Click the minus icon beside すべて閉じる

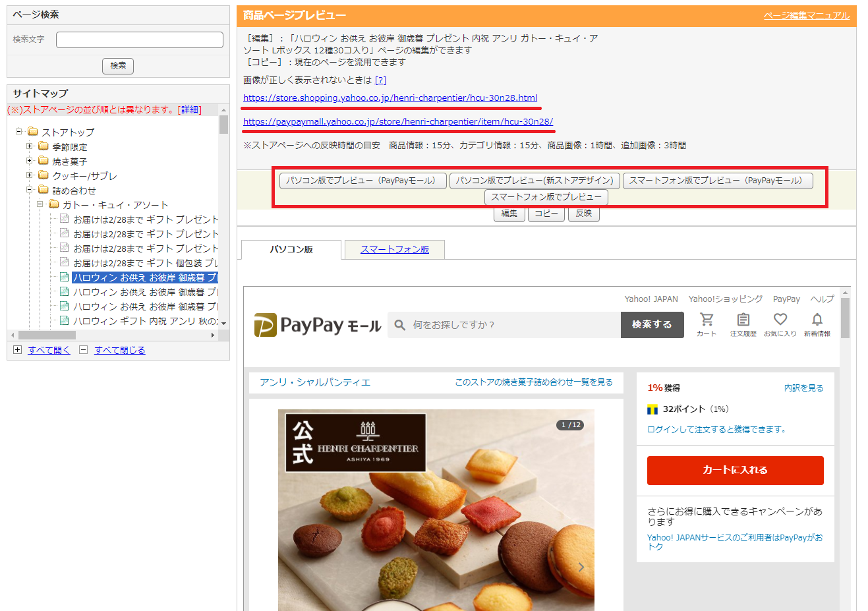point(83,350)
